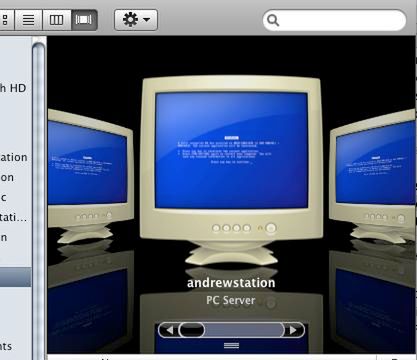Switch to list view mode
This screenshot has width=417, height=360.
click(28, 20)
